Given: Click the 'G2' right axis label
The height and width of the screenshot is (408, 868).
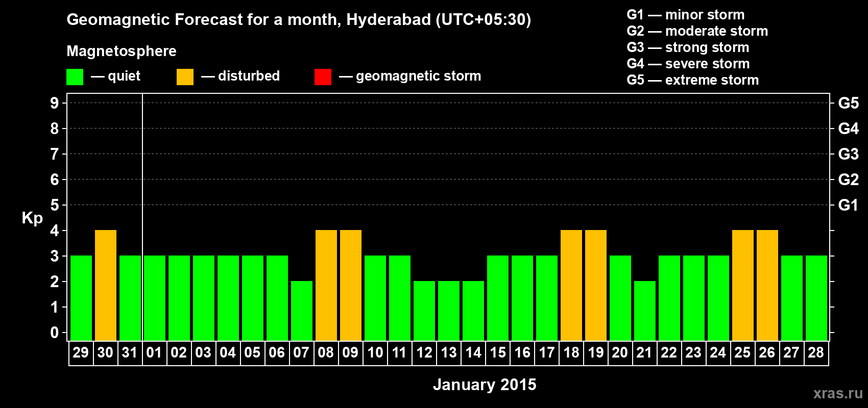Looking at the screenshot, I should [849, 180].
